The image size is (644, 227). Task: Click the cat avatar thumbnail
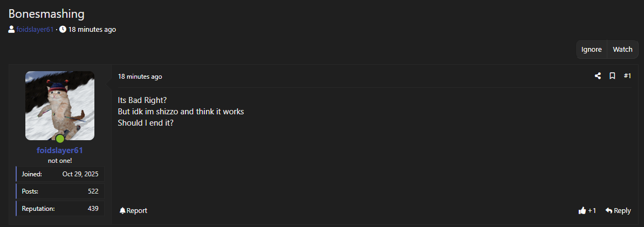click(59, 105)
